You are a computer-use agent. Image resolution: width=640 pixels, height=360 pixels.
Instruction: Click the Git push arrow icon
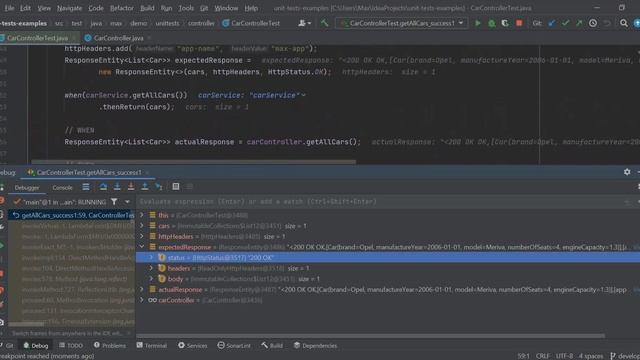point(579,23)
